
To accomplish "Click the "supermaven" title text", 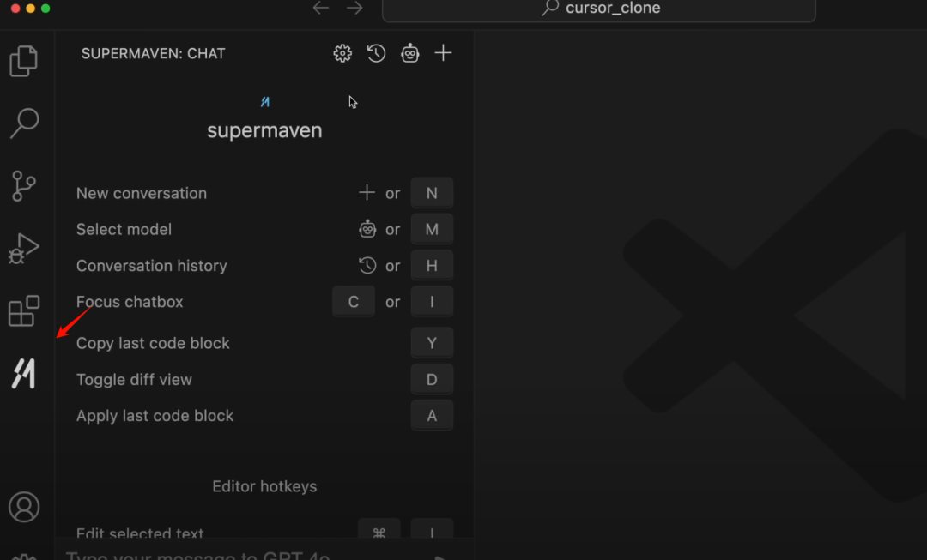I will [x=264, y=130].
